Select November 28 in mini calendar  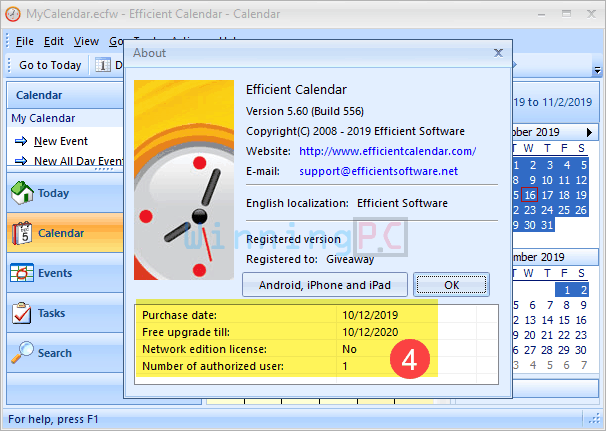(x=547, y=350)
